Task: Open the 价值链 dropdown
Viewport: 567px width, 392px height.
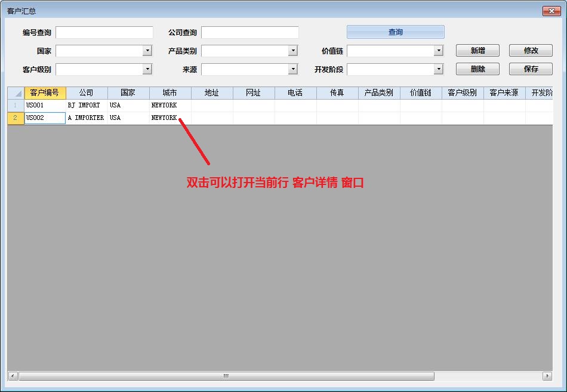Action: click(x=439, y=51)
